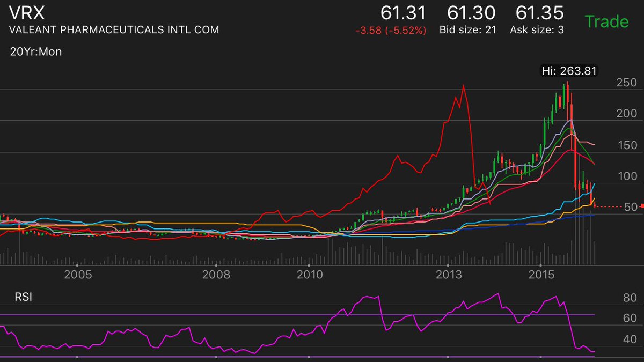Click the RSI 40 axis label

630,339
